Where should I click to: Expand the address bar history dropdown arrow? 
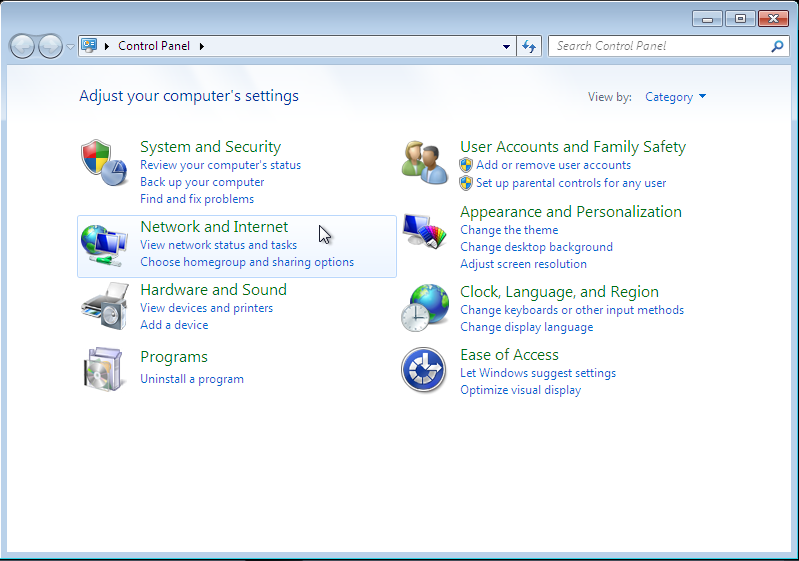(x=506, y=46)
